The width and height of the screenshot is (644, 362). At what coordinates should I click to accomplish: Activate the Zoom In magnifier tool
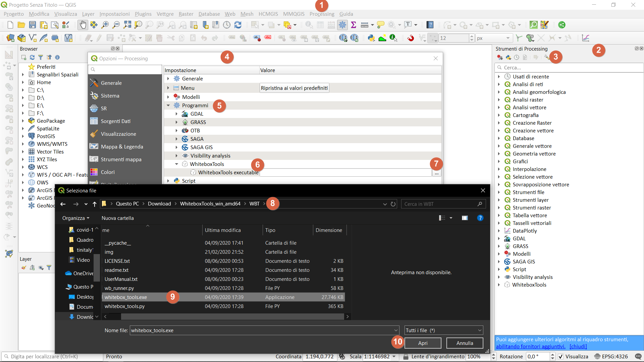click(105, 24)
